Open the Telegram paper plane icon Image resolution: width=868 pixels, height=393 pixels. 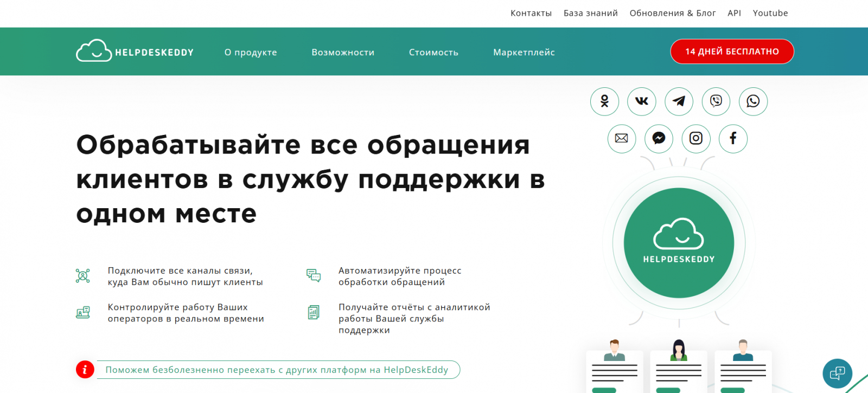(x=679, y=101)
